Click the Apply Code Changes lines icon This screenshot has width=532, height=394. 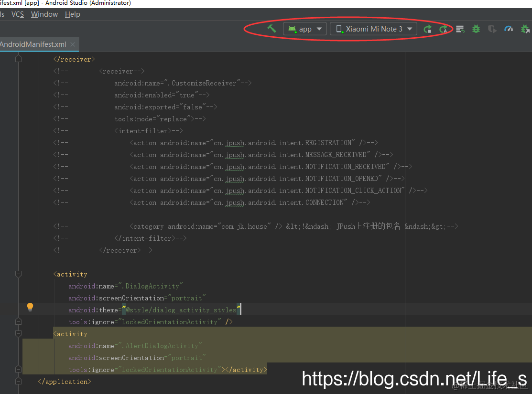(x=460, y=29)
